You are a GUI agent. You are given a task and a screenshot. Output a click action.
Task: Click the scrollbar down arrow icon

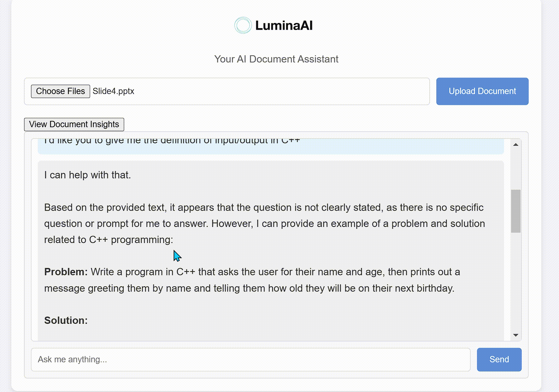click(515, 335)
